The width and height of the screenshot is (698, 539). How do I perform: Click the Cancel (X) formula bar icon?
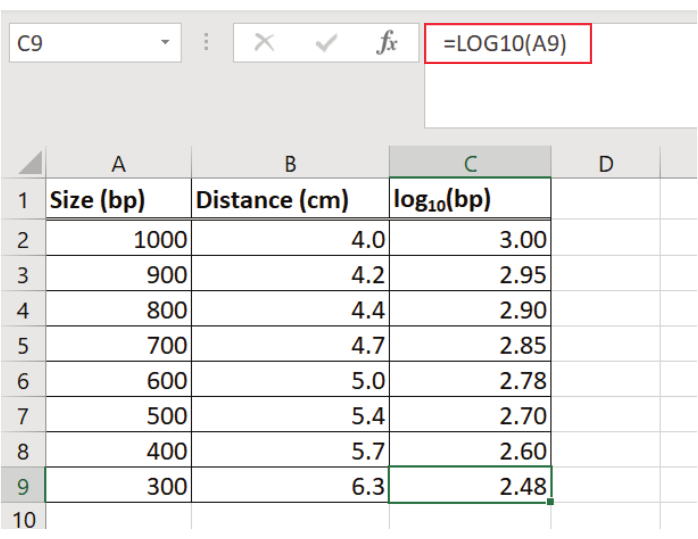(x=264, y=44)
